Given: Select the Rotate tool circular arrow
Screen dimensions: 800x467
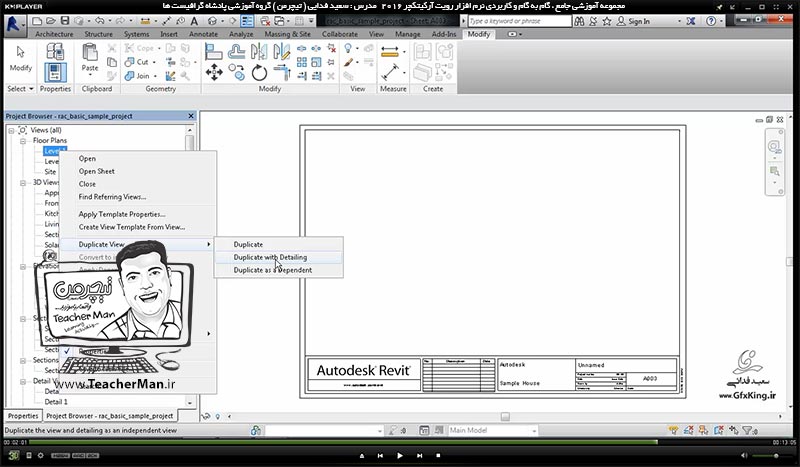Looking at the screenshot, I should pyautogui.click(x=259, y=72).
